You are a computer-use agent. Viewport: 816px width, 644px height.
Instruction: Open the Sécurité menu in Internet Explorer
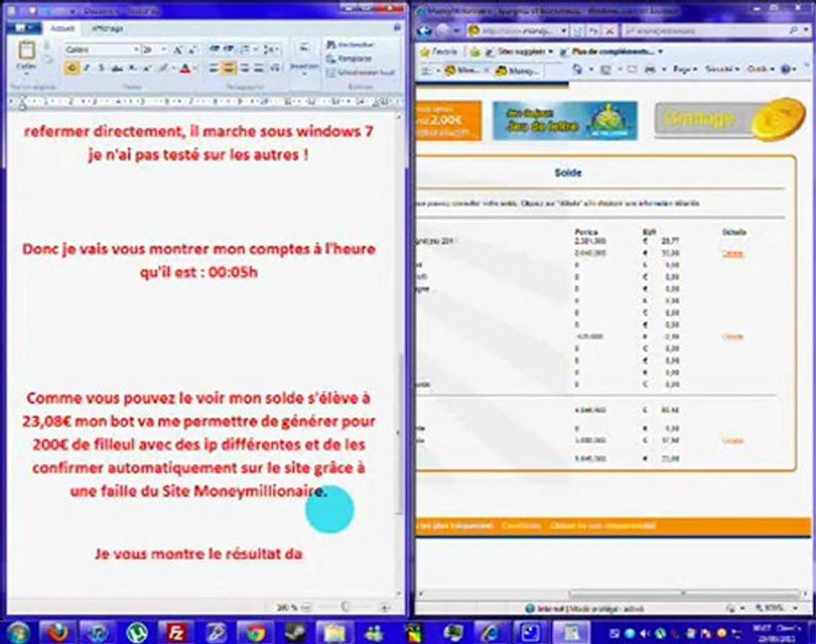721,69
